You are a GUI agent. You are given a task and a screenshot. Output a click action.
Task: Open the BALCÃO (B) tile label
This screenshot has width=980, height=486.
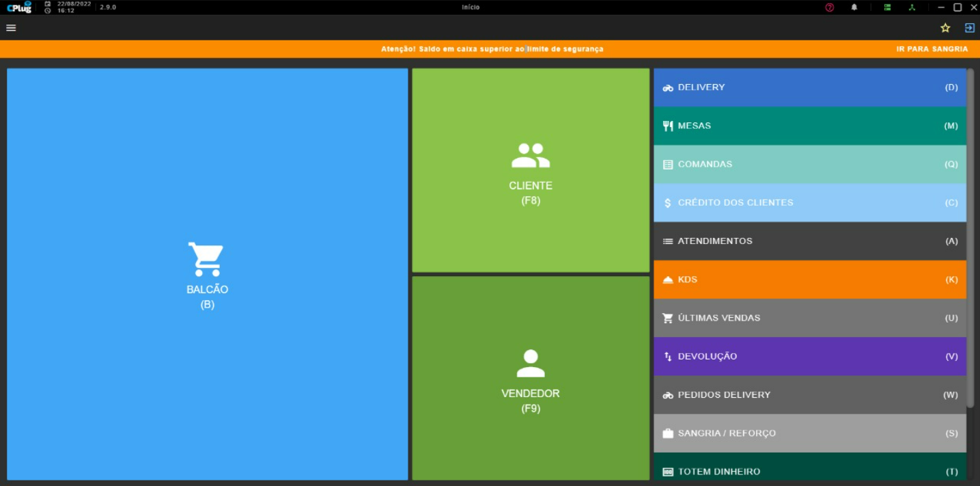[x=208, y=297]
